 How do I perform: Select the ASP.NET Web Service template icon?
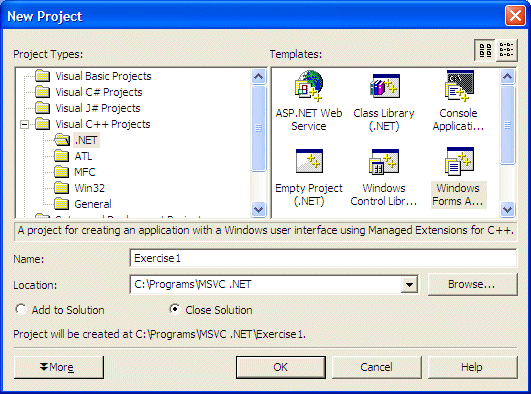(x=309, y=86)
